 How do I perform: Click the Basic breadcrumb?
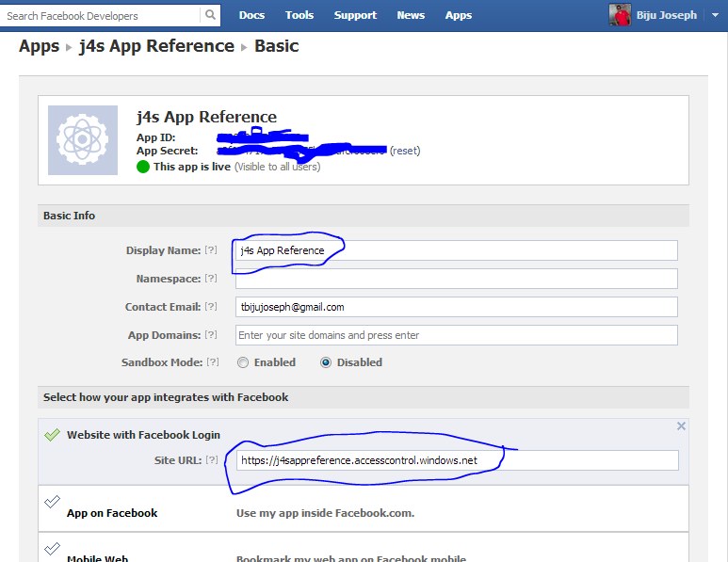pos(276,46)
